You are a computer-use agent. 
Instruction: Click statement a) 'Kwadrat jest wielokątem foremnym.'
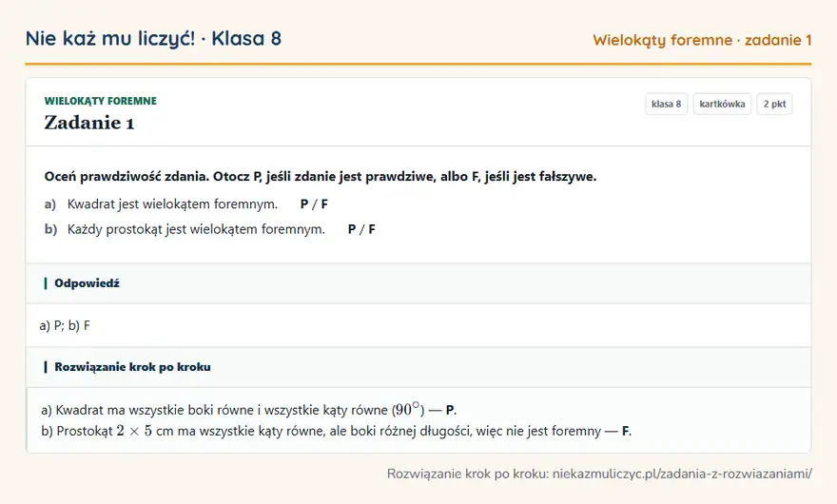(172, 204)
